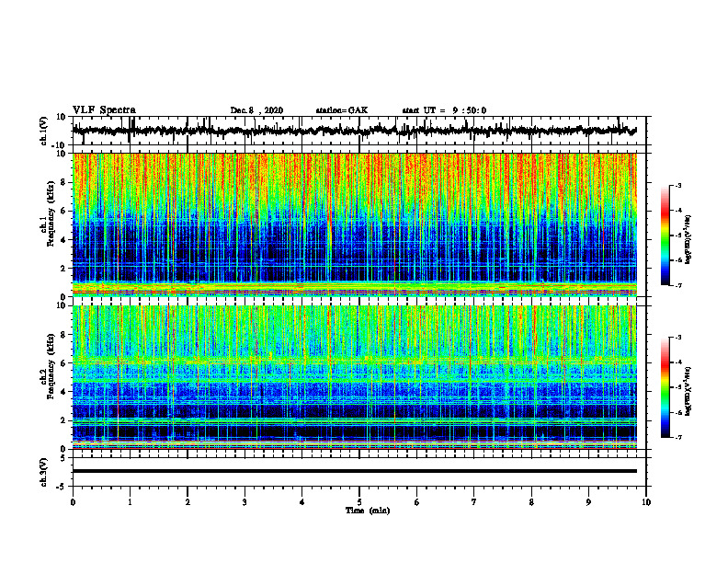Click the "-7" value on ch.2 color bar
728x563 pixels.
tap(677, 438)
